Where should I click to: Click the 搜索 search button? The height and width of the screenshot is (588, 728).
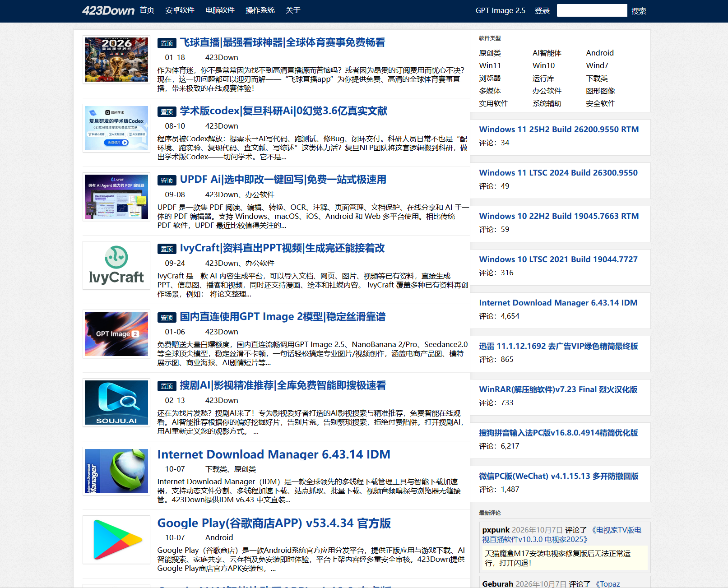pyautogui.click(x=639, y=11)
